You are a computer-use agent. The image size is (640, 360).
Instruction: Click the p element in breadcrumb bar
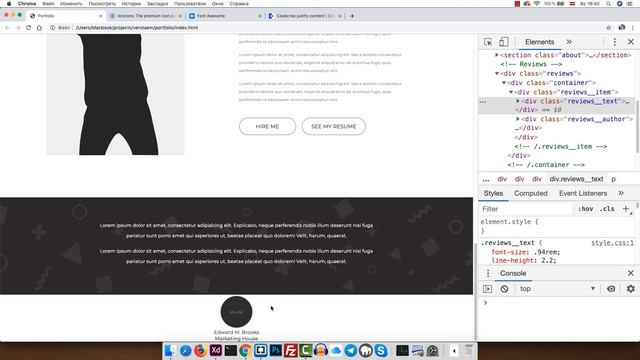click(613, 179)
